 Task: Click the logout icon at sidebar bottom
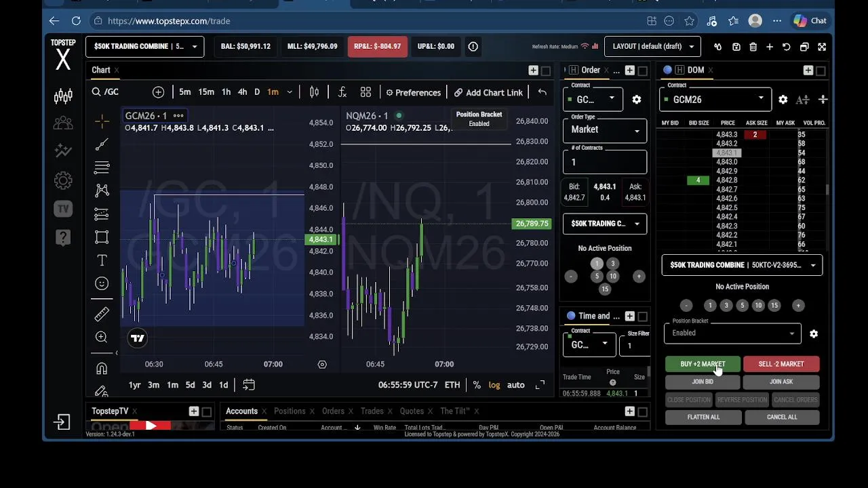click(x=62, y=422)
